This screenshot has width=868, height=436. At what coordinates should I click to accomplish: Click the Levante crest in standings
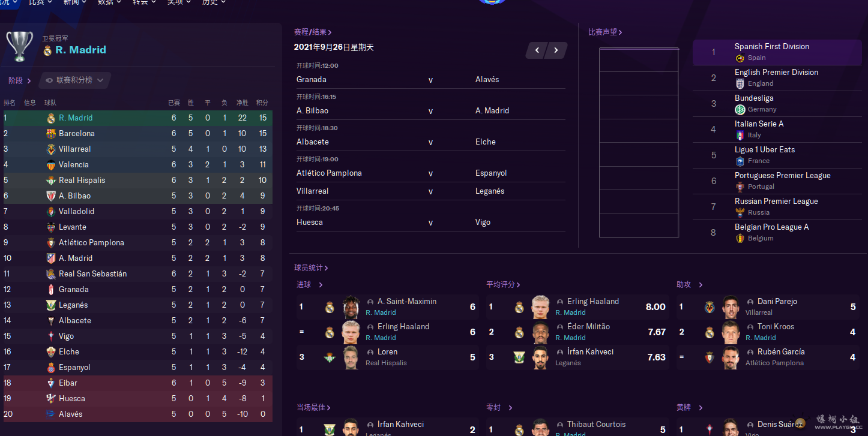pyautogui.click(x=51, y=227)
